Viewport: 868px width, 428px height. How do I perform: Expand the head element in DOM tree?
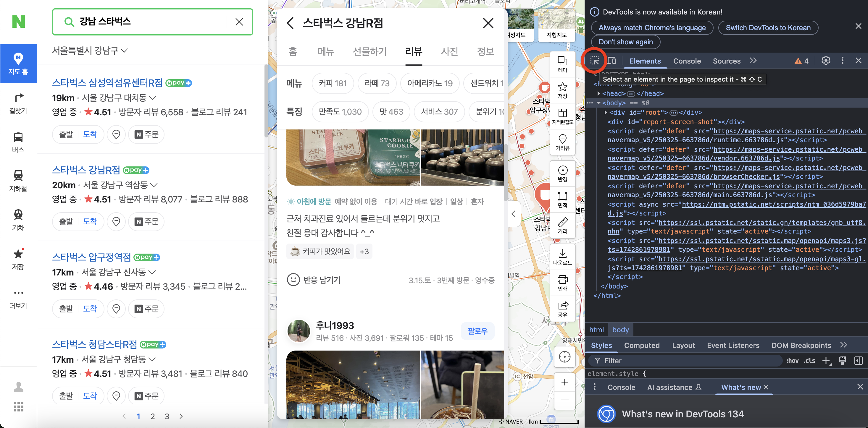point(599,93)
